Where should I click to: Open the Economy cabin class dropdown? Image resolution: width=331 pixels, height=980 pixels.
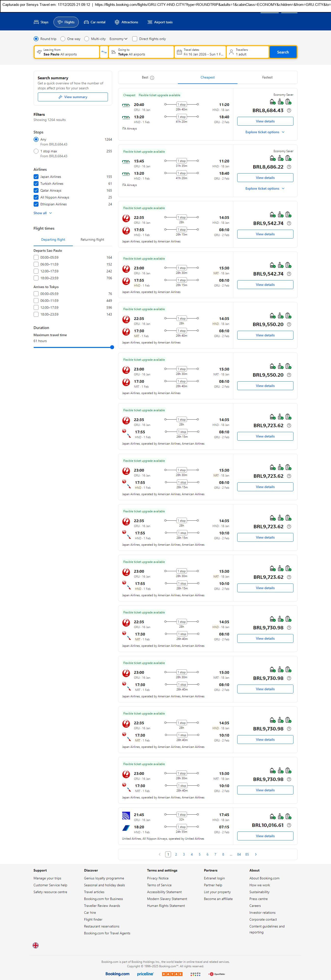coord(118,39)
